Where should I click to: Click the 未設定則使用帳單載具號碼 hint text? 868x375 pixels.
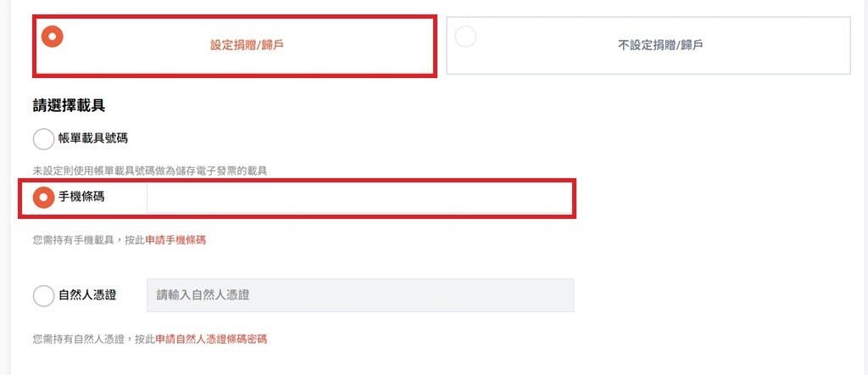(x=149, y=171)
